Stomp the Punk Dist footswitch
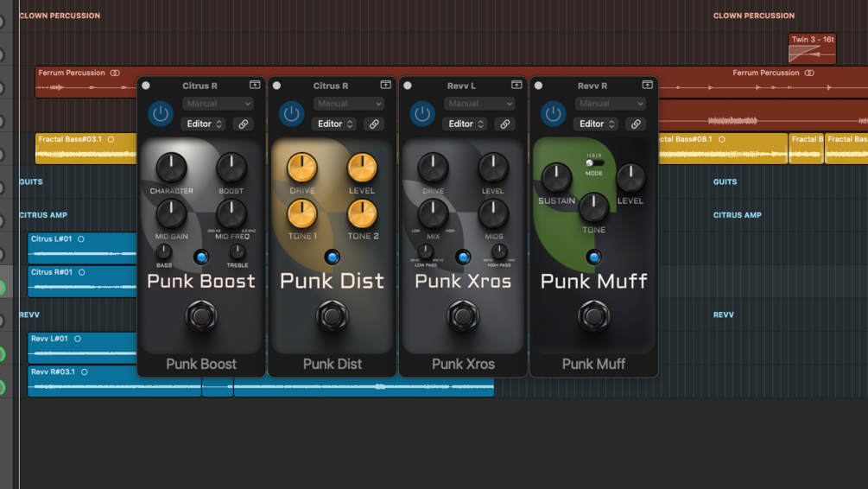 [333, 316]
